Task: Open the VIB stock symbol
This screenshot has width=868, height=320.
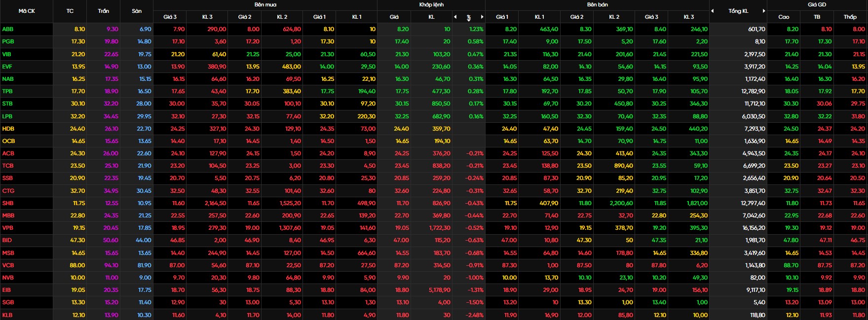Action: pyautogui.click(x=7, y=54)
